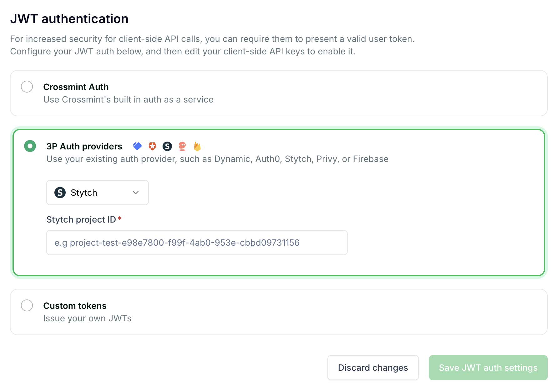
Task: Click the Stytch project ID label
Action: (81, 219)
